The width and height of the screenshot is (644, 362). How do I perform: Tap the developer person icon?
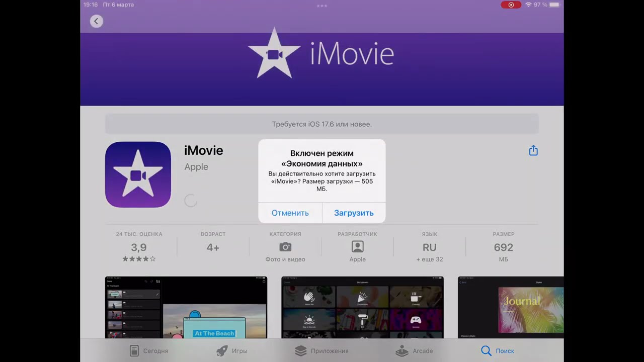click(x=357, y=247)
